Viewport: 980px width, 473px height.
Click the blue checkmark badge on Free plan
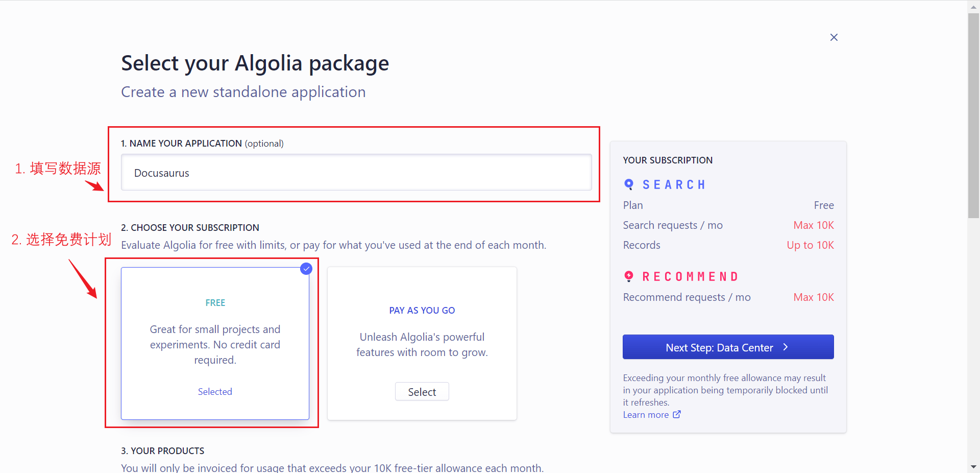coord(306,269)
